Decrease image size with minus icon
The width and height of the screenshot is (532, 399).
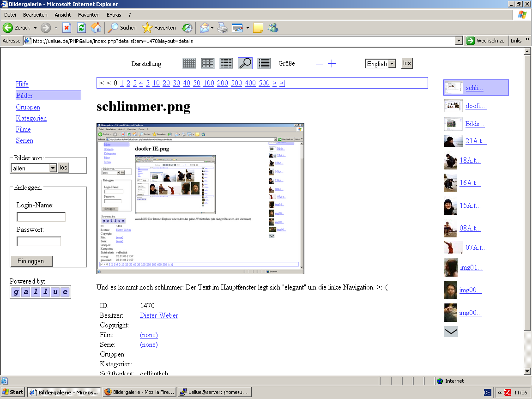pos(319,64)
